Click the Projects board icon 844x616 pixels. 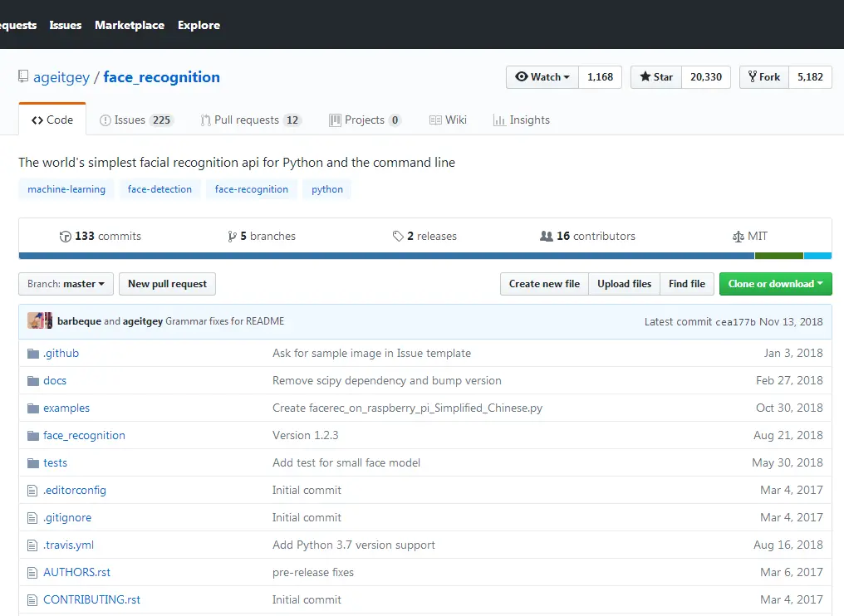click(335, 120)
